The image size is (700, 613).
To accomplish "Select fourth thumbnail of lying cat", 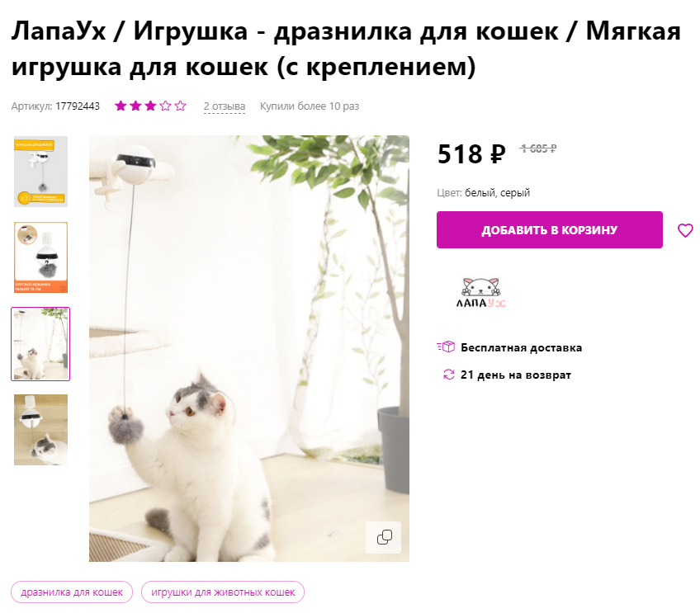I will (40, 430).
